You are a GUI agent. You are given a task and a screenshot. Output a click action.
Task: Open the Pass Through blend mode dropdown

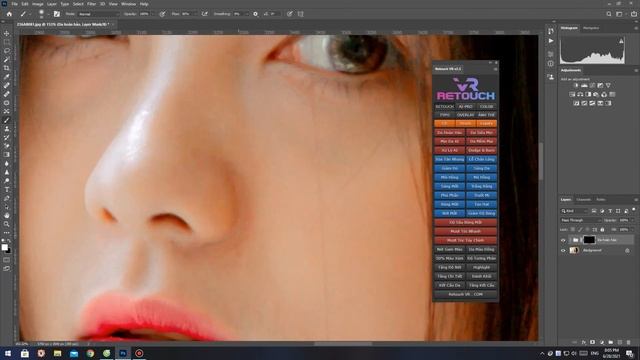click(581, 220)
